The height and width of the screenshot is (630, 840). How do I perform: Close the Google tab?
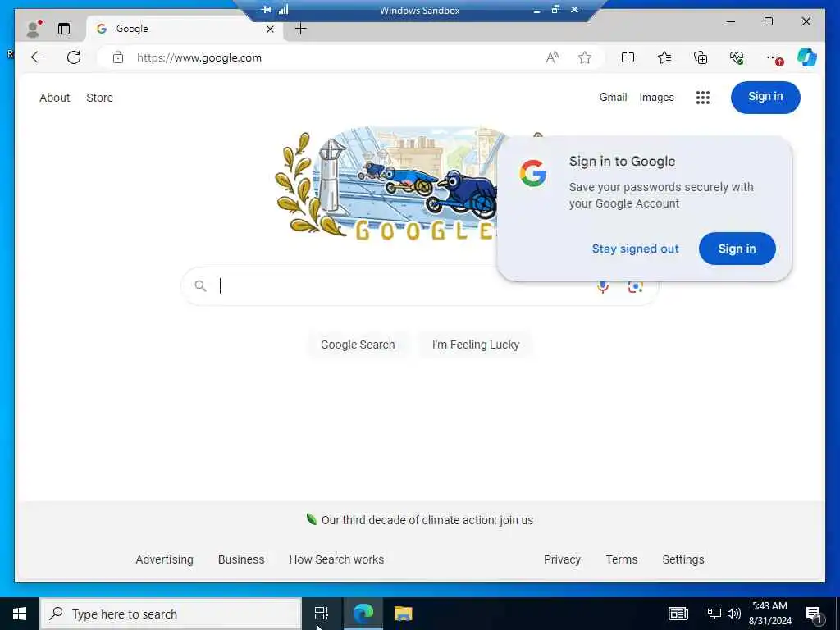pyautogui.click(x=270, y=29)
